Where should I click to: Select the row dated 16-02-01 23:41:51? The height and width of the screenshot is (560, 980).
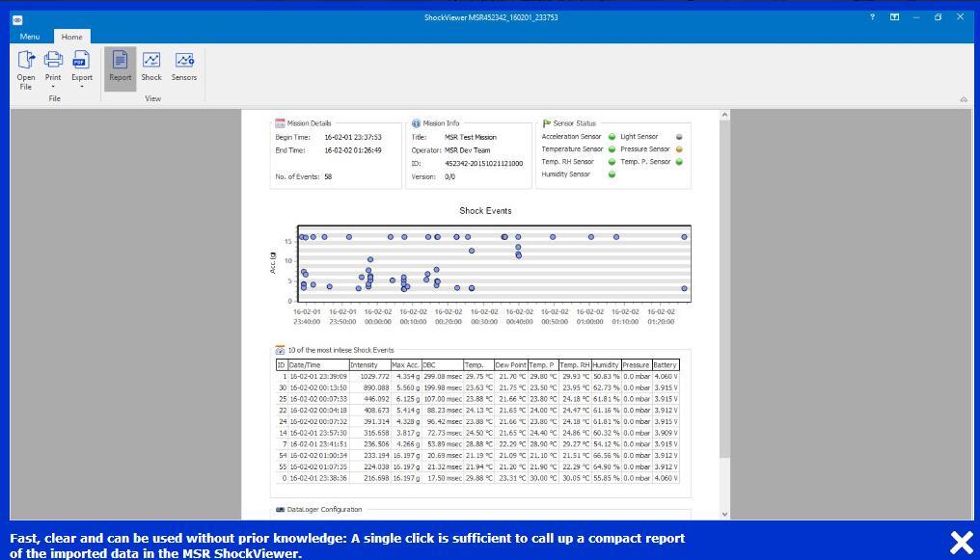point(477,444)
